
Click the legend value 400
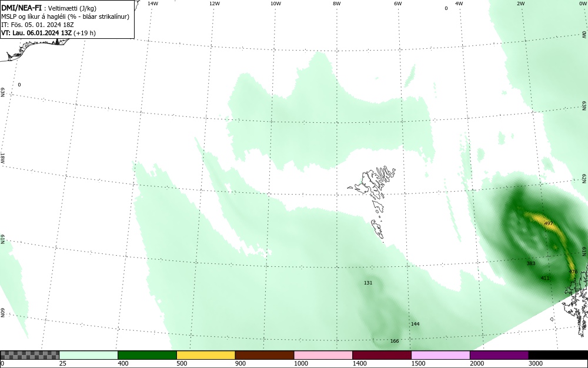[123, 363]
